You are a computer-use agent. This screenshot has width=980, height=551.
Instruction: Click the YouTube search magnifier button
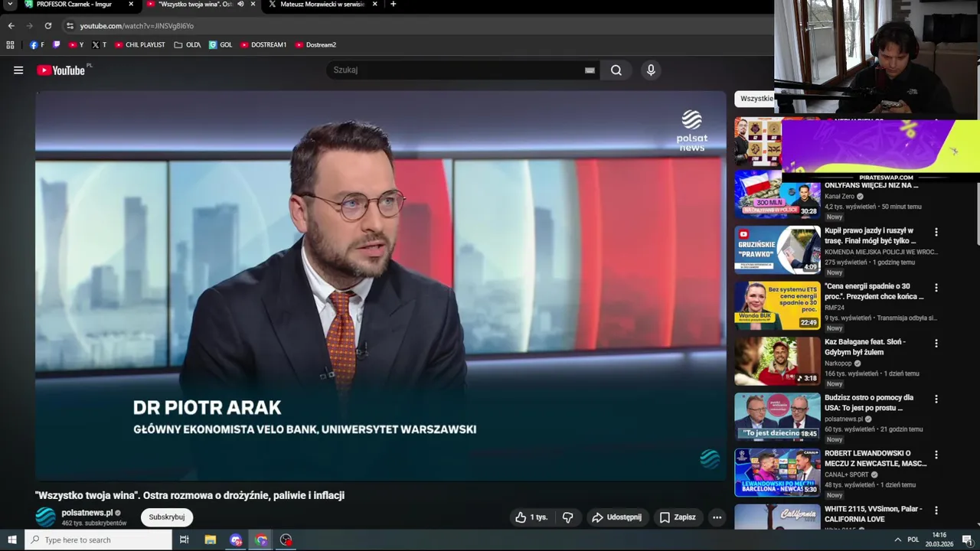tap(616, 70)
